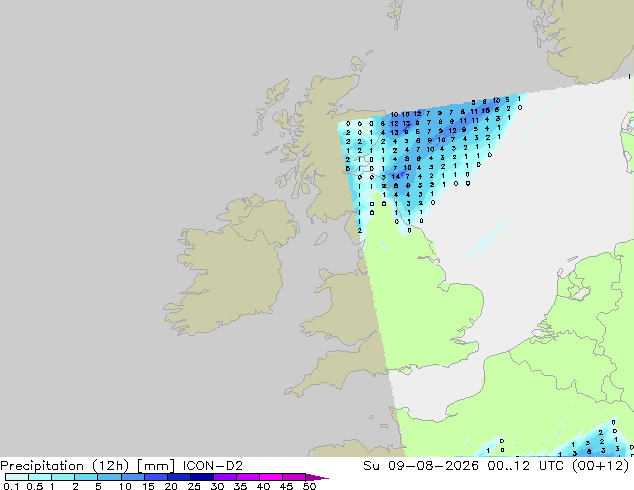Image resolution: width=634 pixels, height=490 pixels.
Task: Click the "40" legend scale label
Action: (263, 486)
